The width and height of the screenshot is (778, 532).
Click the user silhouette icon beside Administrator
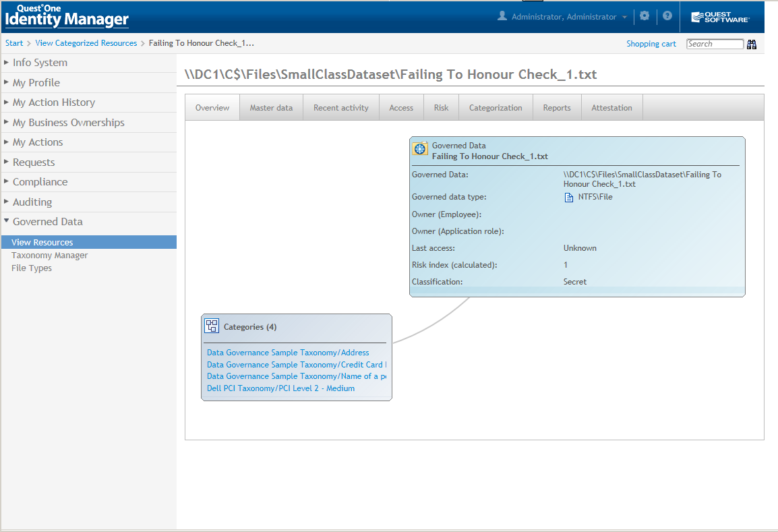[502, 16]
